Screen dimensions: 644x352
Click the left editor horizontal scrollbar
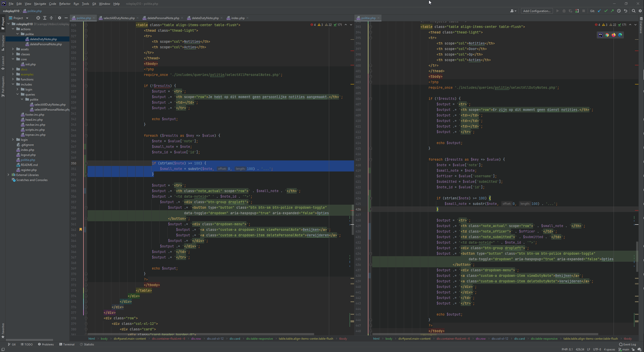[201, 334]
